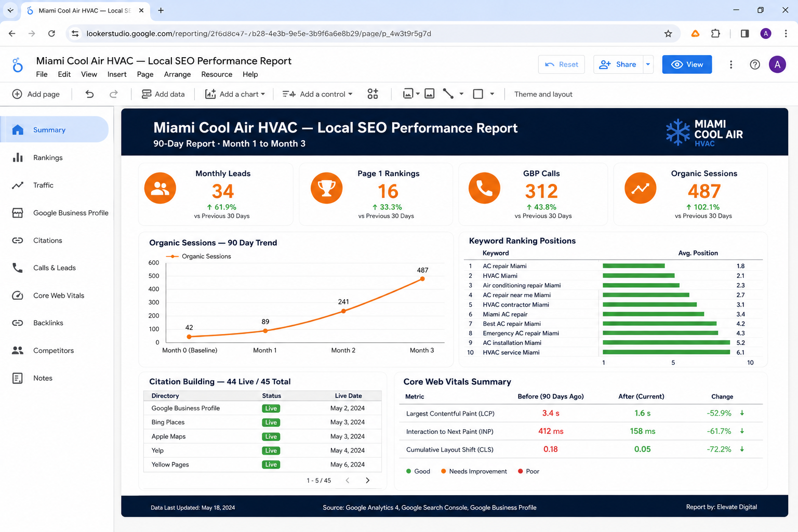Open the Resource menu
The width and height of the screenshot is (798, 532).
point(217,74)
